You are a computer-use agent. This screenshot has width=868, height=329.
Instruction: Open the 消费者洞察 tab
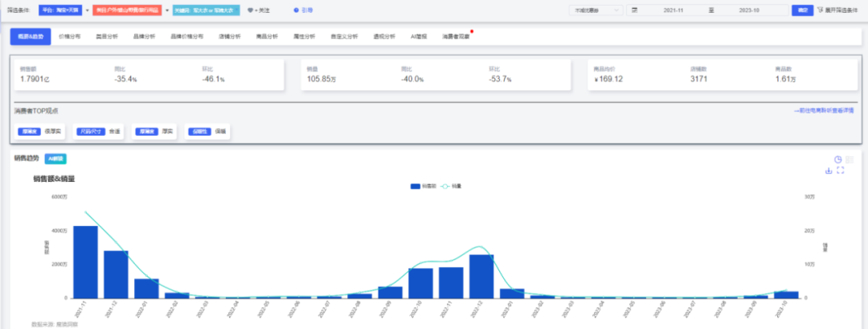pyautogui.click(x=456, y=37)
